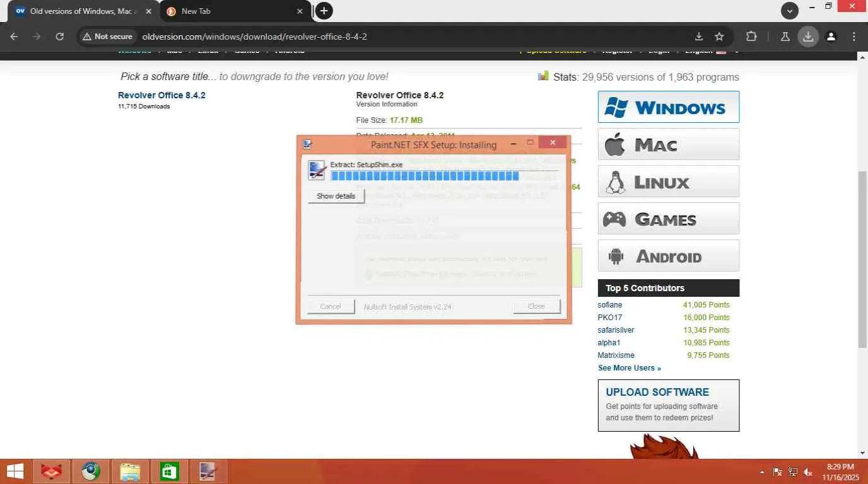Click the muted volume tray icon
This screenshot has width=868, height=484.
(808, 472)
